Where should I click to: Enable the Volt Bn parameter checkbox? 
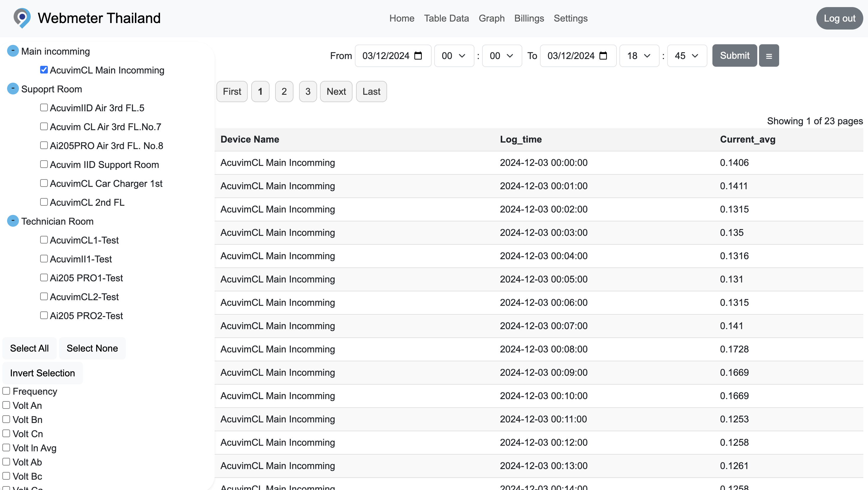coord(6,419)
